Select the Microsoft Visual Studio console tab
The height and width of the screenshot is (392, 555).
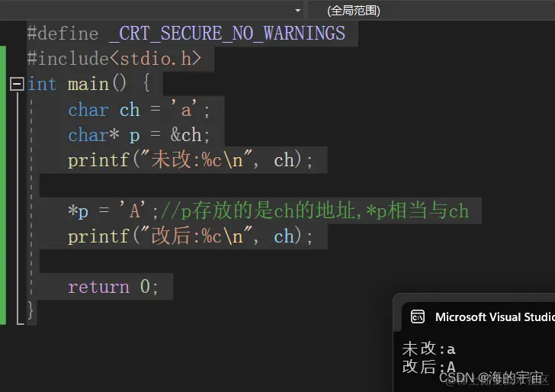pos(478,317)
